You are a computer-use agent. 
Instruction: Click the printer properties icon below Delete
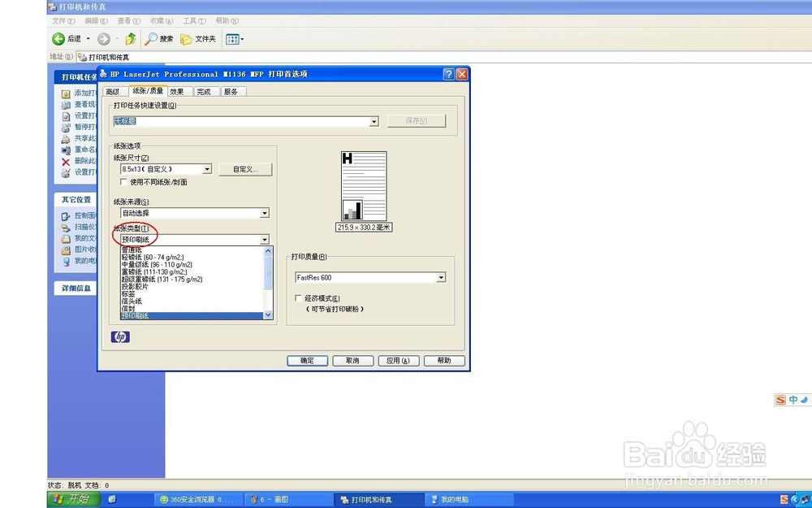pos(66,172)
